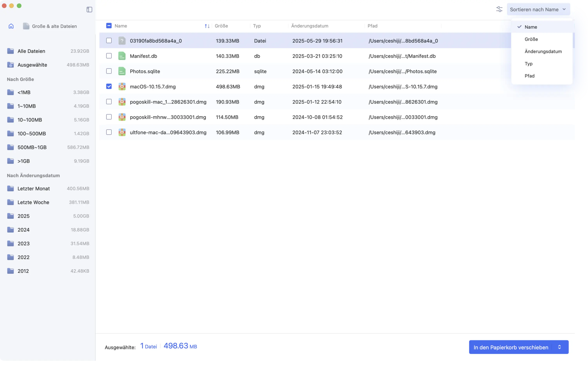Click the 114.50MB size cell
This screenshot has height=369, width=588.
pos(227,117)
